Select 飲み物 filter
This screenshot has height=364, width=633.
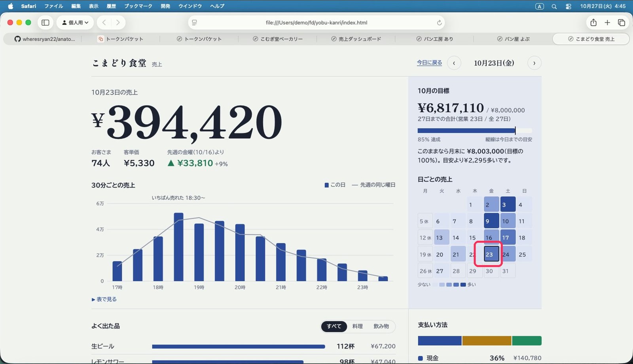tap(381, 326)
